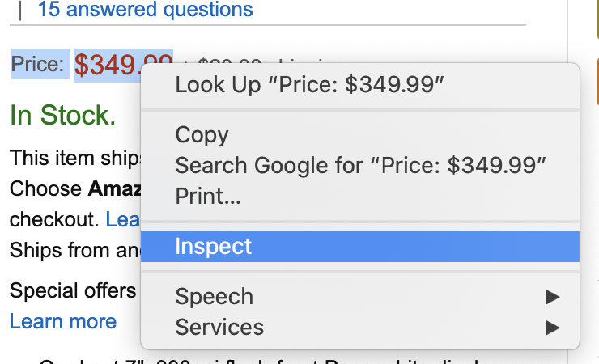This screenshot has width=599, height=364.
Task: Search Google for the selected price text
Action: (361, 165)
